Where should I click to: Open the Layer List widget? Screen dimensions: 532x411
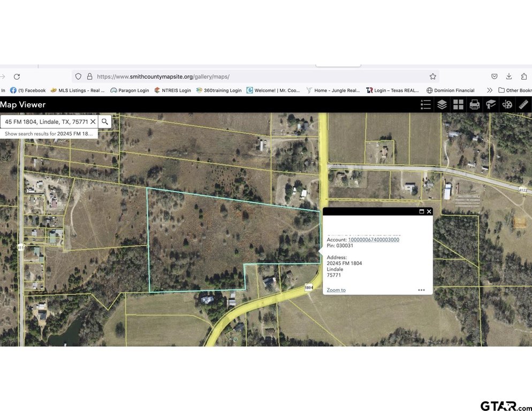(x=442, y=104)
